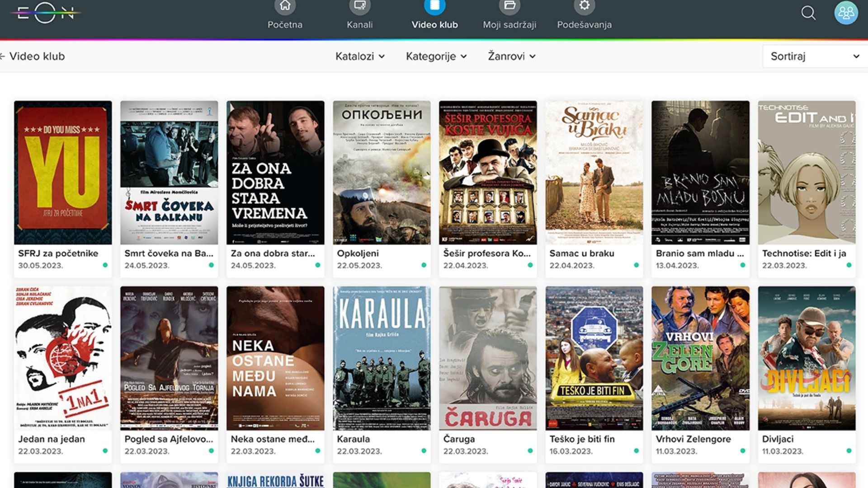Image resolution: width=868 pixels, height=488 pixels.
Task: Open SFRJ za početnike poster
Action: pos(63,173)
